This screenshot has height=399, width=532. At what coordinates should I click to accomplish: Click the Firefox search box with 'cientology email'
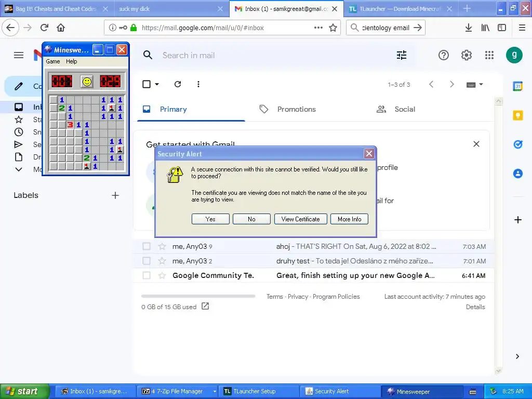pos(385,28)
